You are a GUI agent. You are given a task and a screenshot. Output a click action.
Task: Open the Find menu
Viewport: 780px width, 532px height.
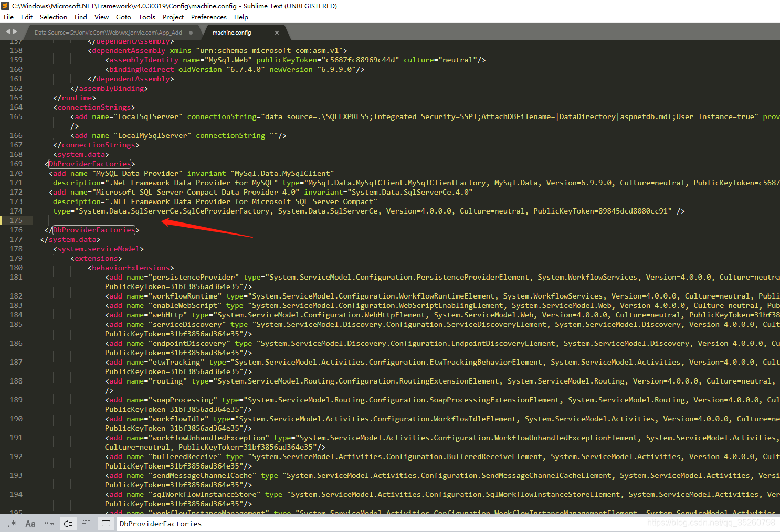(x=81, y=17)
